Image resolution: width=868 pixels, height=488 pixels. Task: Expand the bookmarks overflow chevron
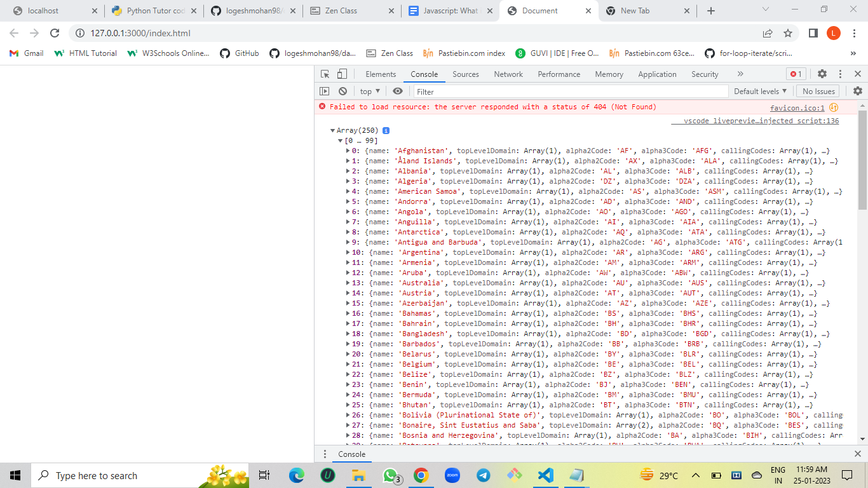tap(853, 53)
